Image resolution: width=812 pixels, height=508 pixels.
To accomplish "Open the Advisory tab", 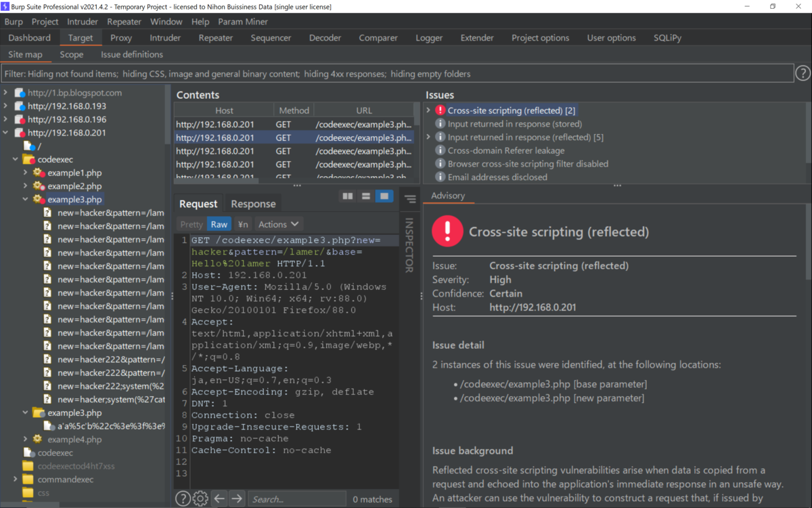I will click(x=448, y=195).
